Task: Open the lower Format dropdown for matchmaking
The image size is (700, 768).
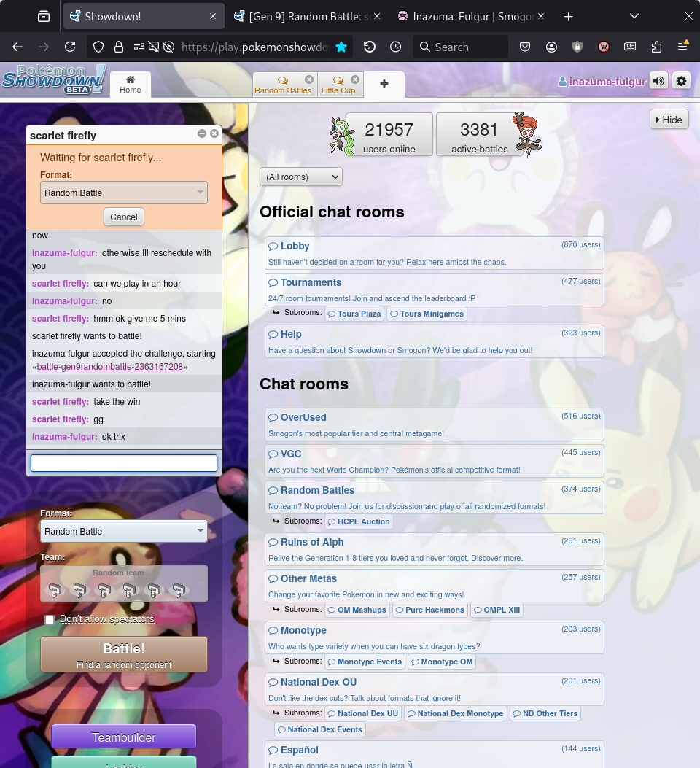Action: [124, 532]
